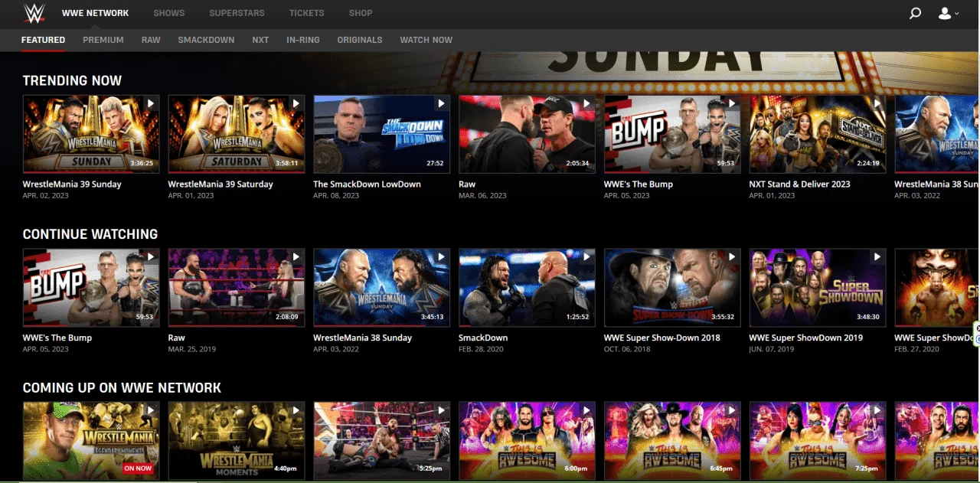Open The SmackDown LowDown title link
The image size is (980, 483).
point(367,184)
